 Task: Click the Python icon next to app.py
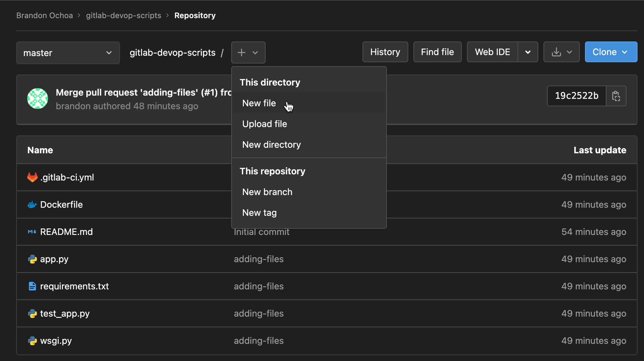(x=32, y=259)
